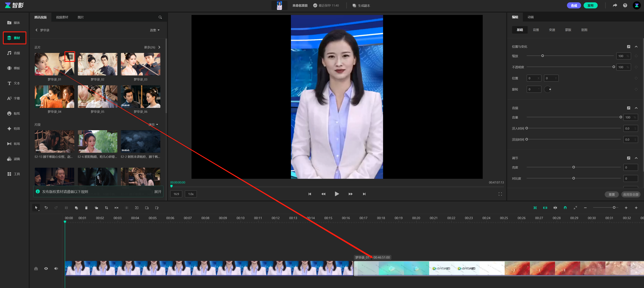This screenshot has height=288, width=644.
Task: Open the 选集 episode dropdown
Action: pos(155,30)
